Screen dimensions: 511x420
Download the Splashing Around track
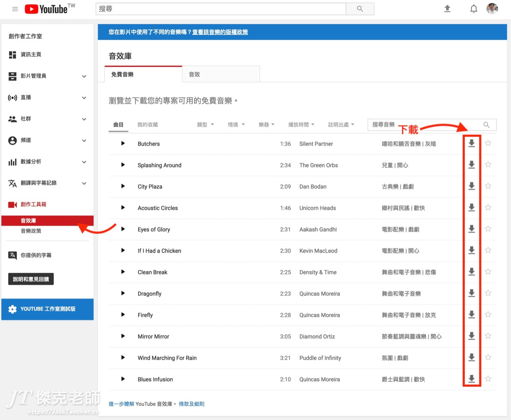coord(471,165)
